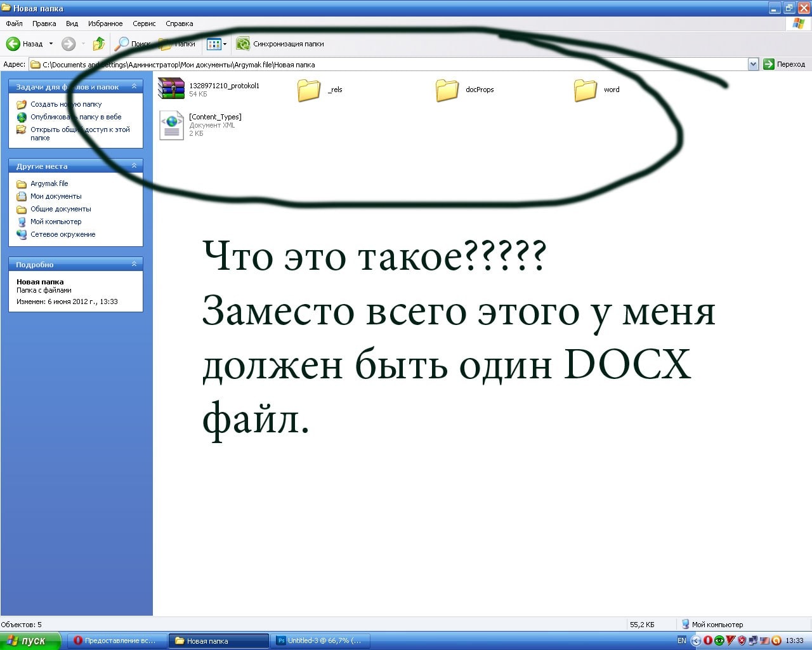Open the address bar dropdown arrow

(x=753, y=64)
